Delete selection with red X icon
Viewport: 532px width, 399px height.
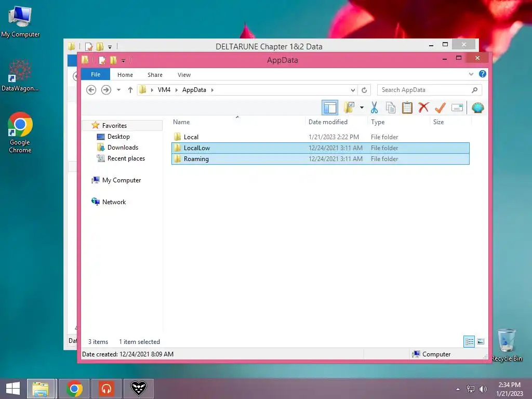tap(423, 108)
